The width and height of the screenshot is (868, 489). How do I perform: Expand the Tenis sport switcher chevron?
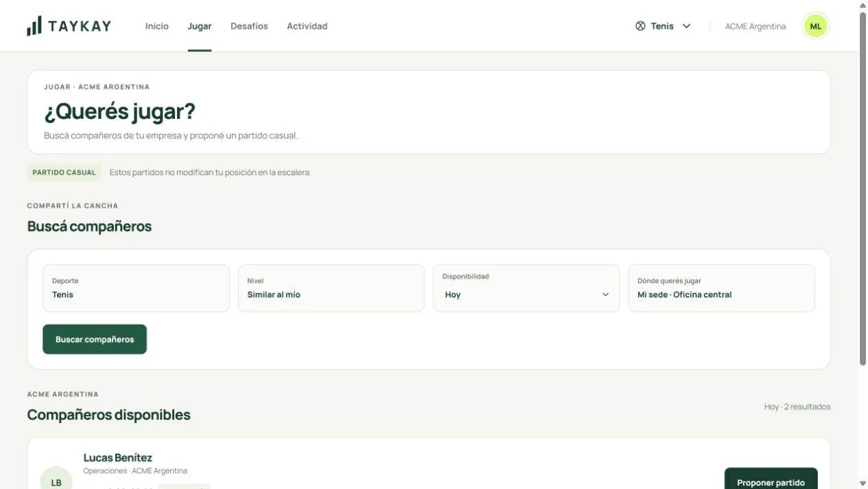point(686,26)
